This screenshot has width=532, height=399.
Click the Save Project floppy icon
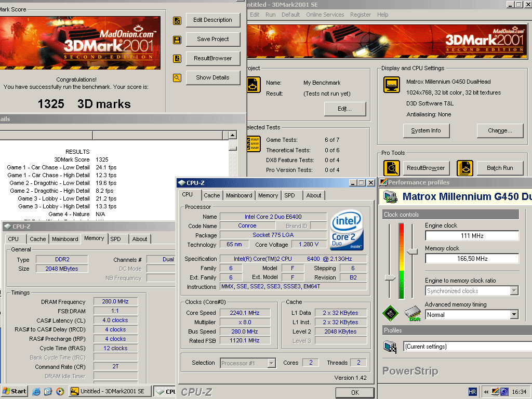(177, 39)
